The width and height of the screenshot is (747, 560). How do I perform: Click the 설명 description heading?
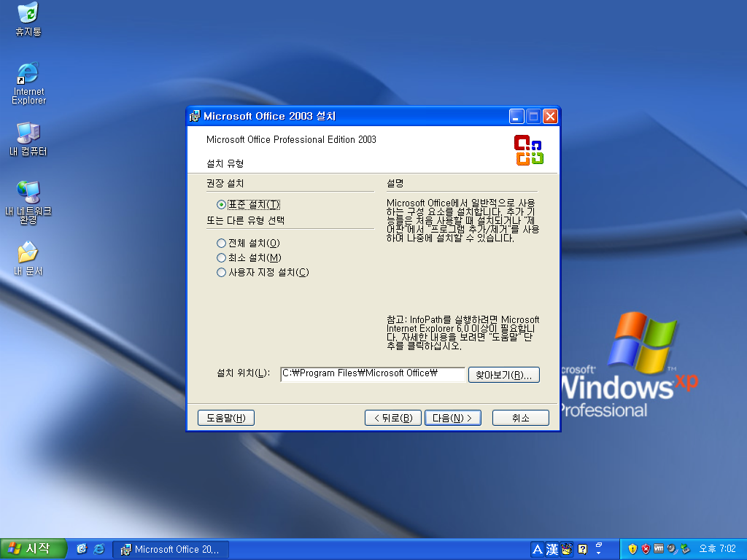395,183
